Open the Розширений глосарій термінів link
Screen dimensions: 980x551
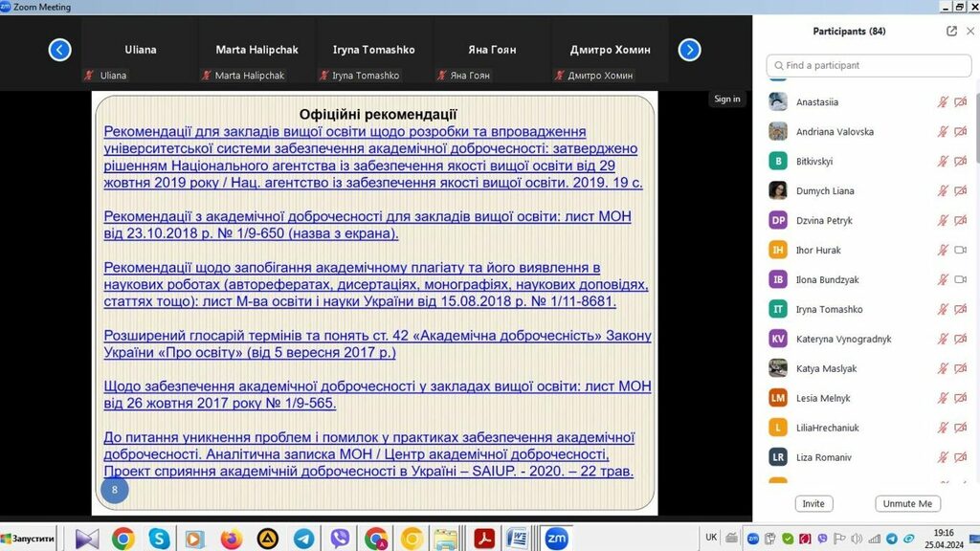377,343
